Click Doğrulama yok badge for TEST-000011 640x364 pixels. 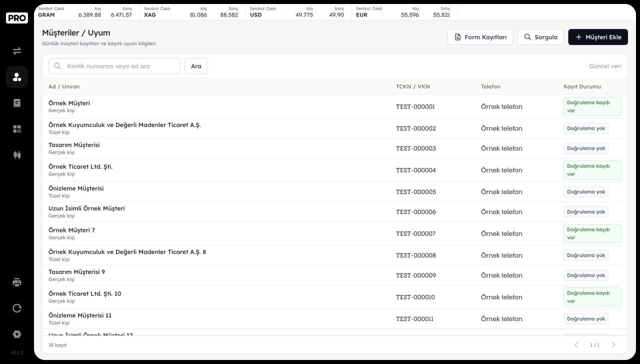point(586,318)
